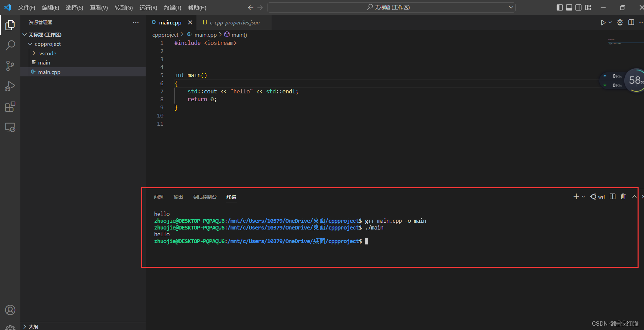644x330 pixels.
Task: Click the Run file play button
Action: (603, 22)
